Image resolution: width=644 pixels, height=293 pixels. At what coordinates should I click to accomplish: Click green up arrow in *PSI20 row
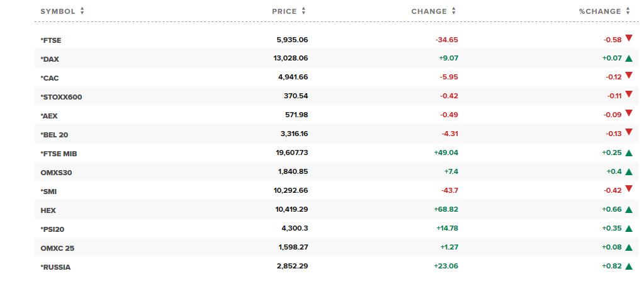tap(628, 229)
